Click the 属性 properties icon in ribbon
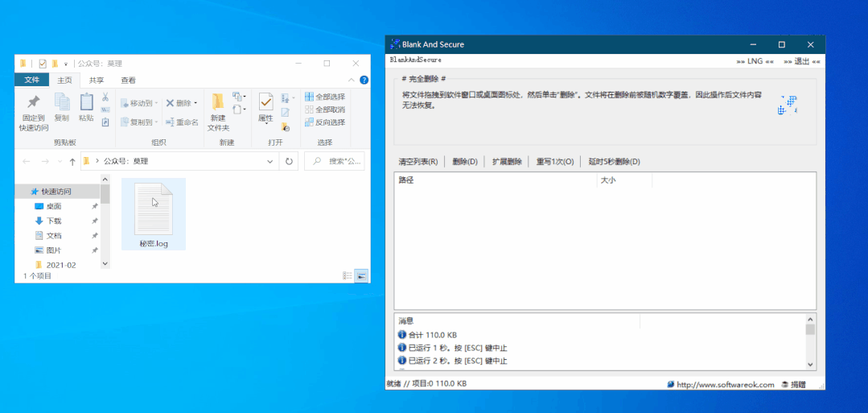 (x=265, y=101)
